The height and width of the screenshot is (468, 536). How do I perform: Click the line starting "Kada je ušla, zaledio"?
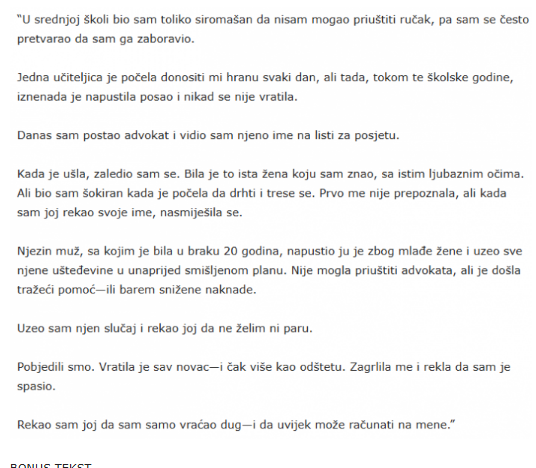point(270,174)
